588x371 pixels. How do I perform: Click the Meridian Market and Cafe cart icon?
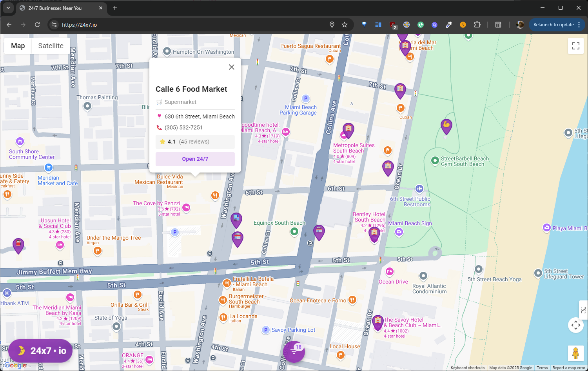(x=48, y=168)
